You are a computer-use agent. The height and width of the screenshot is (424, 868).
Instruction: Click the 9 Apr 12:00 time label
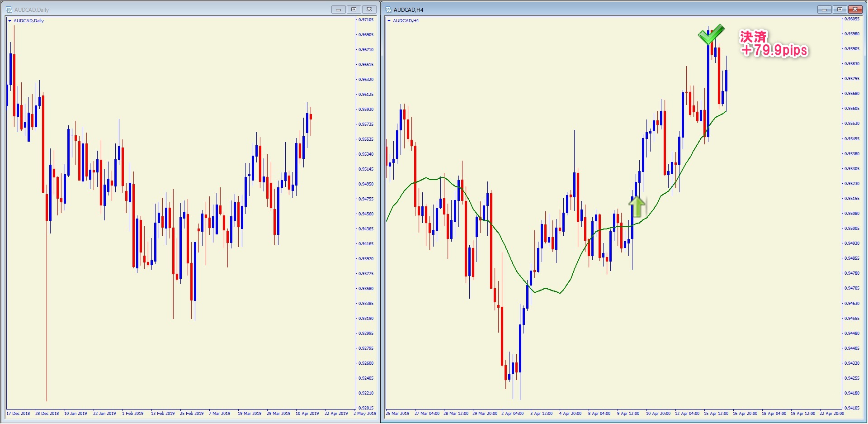click(628, 414)
